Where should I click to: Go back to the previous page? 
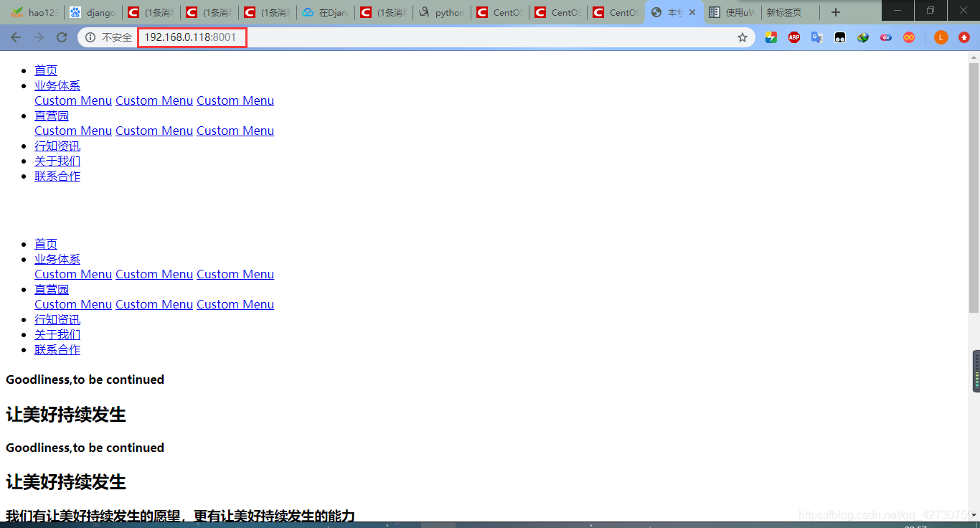[16, 37]
